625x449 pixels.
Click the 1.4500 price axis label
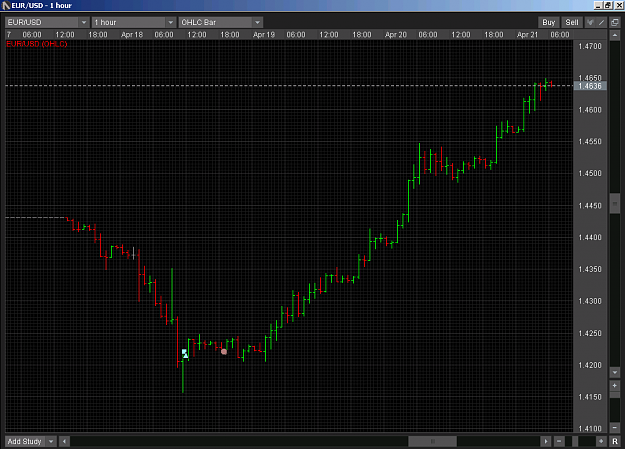point(590,173)
